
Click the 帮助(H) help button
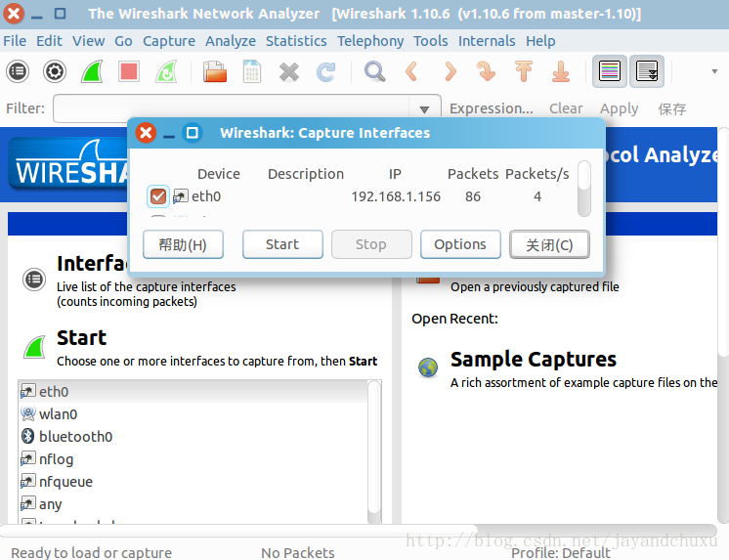183,244
